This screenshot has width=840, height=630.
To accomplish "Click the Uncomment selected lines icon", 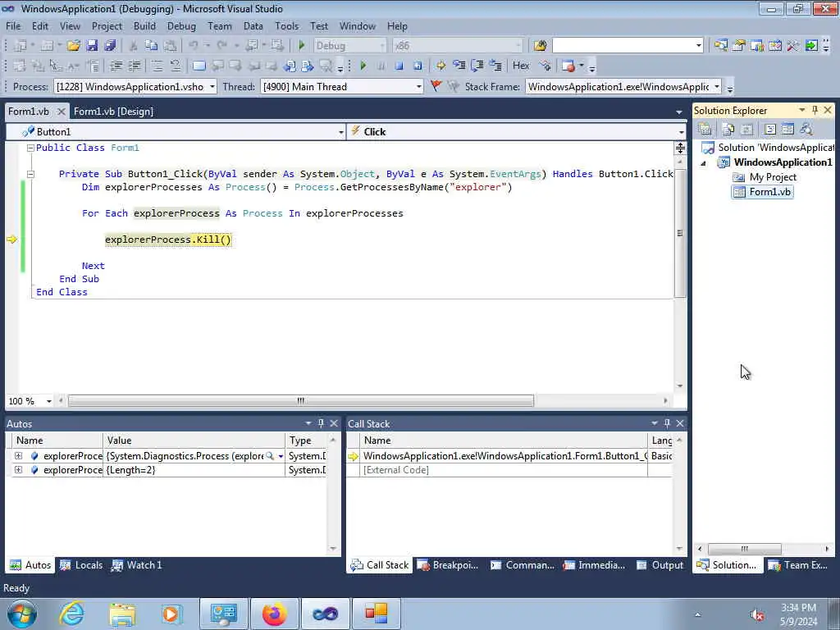I will [176, 66].
